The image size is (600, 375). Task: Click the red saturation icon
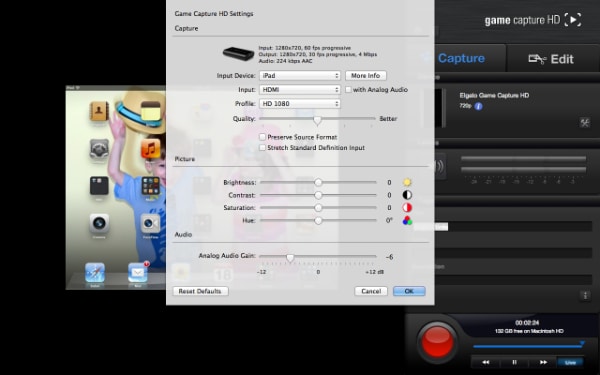tap(407, 207)
